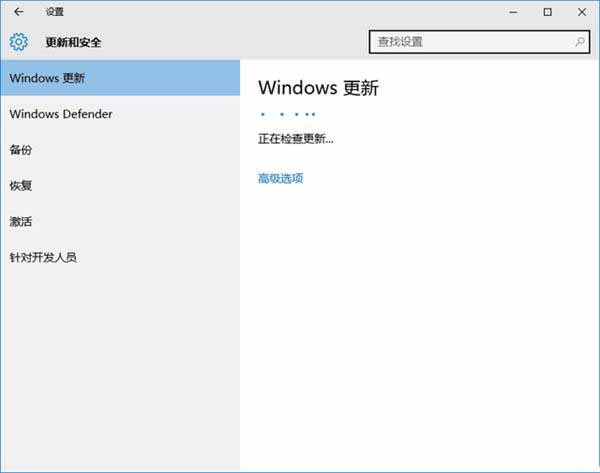
Task: Click the Windows 更新 page heading
Action: [318, 88]
